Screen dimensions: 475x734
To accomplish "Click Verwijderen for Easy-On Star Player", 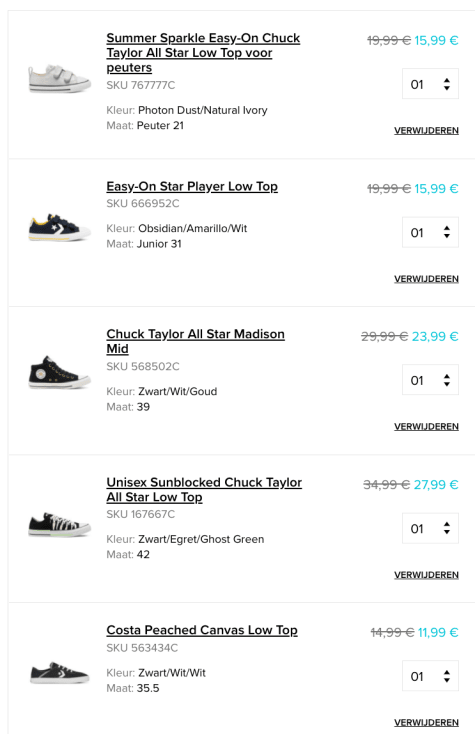I will [426, 279].
